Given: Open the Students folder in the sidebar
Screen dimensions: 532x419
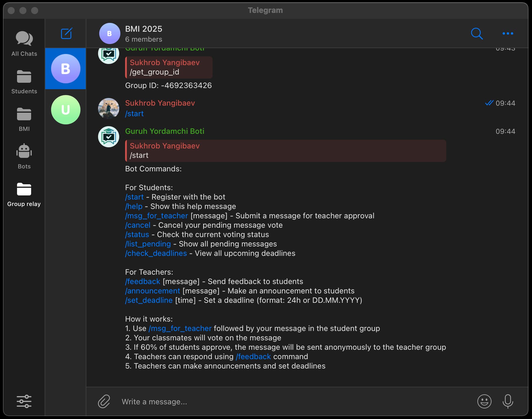Looking at the screenshot, I should pos(24,82).
